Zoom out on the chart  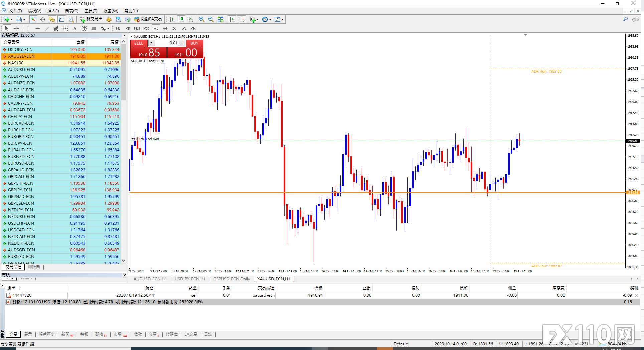click(211, 19)
